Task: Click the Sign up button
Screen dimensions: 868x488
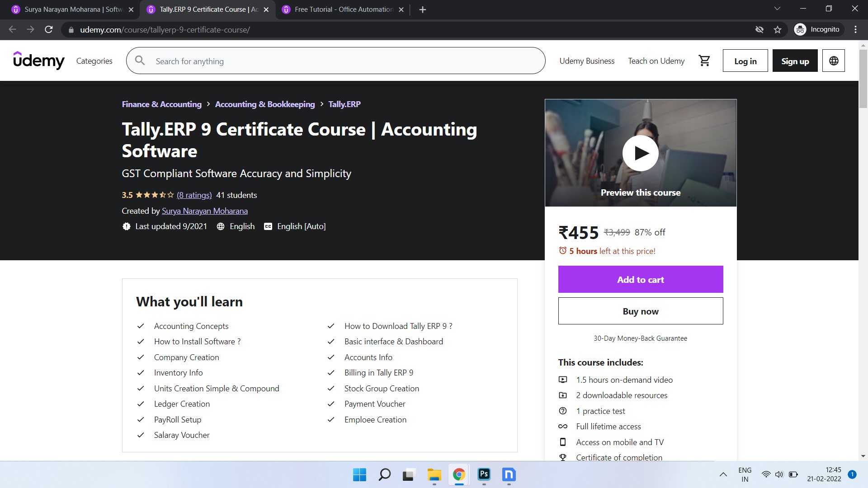Action: click(795, 61)
